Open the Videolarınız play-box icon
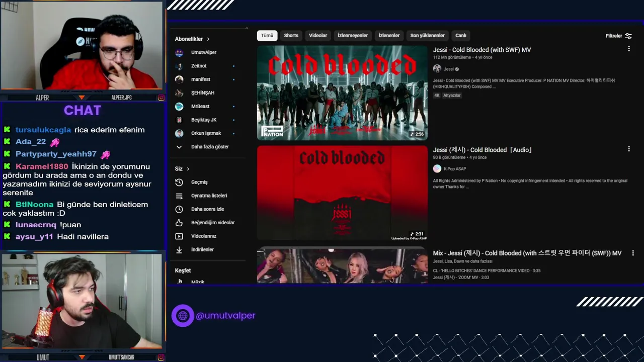 [x=179, y=236]
